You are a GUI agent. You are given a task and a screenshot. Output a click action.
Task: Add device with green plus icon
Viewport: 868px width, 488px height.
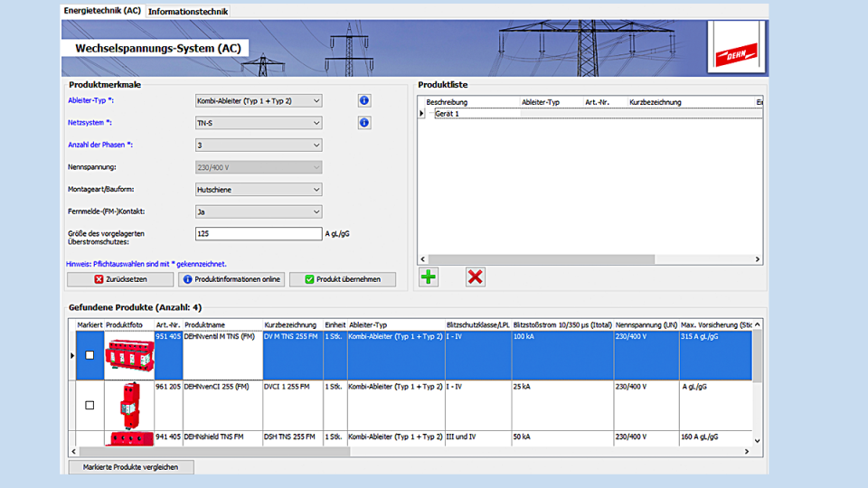tap(429, 277)
